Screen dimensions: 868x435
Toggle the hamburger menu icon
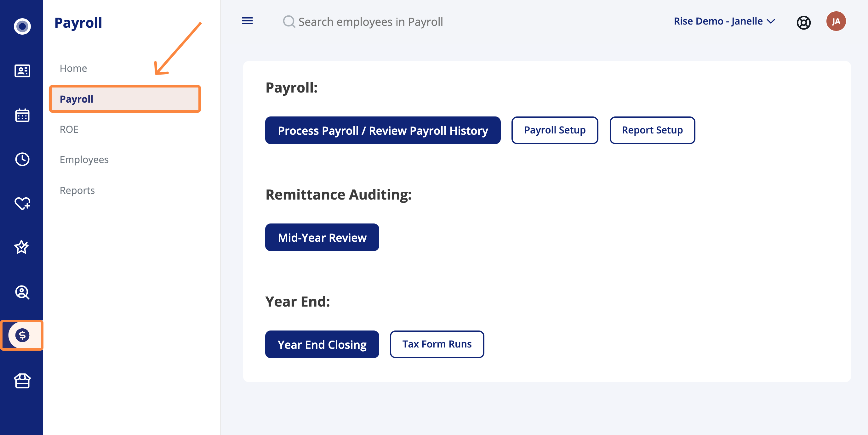pyautogui.click(x=247, y=21)
